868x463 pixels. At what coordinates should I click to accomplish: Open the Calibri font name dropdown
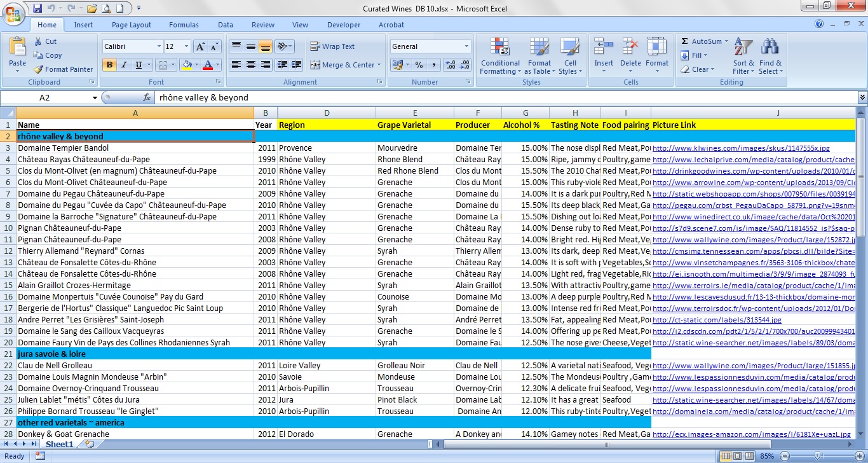pos(159,47)
